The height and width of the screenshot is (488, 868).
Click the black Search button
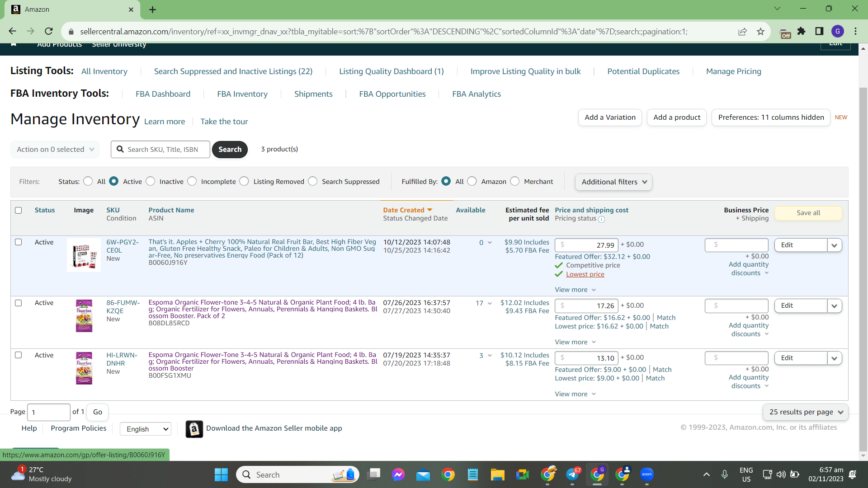230,150
